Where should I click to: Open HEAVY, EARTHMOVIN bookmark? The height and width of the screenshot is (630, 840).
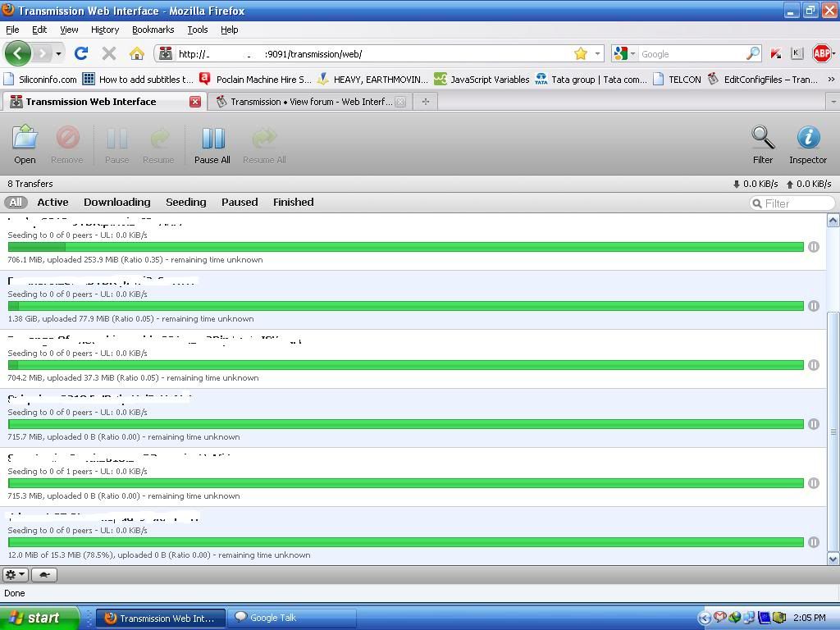pyautogui.click(x=373, y=80)
